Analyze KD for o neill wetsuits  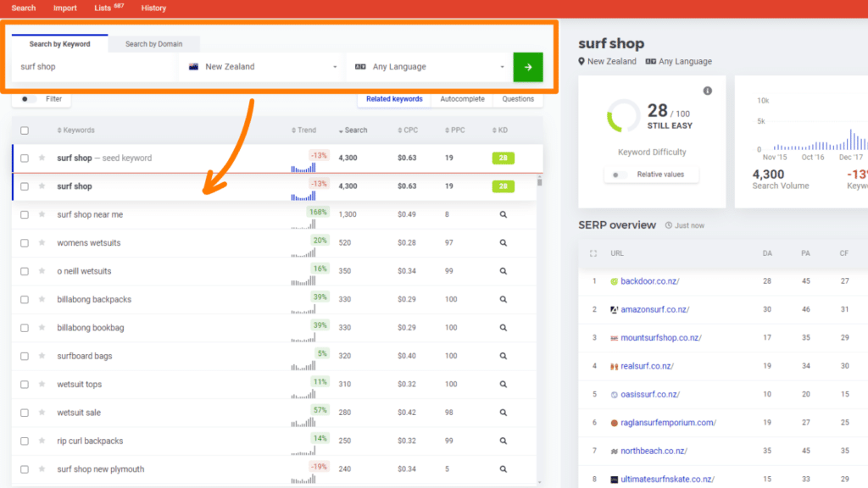(x=504, y=271)
